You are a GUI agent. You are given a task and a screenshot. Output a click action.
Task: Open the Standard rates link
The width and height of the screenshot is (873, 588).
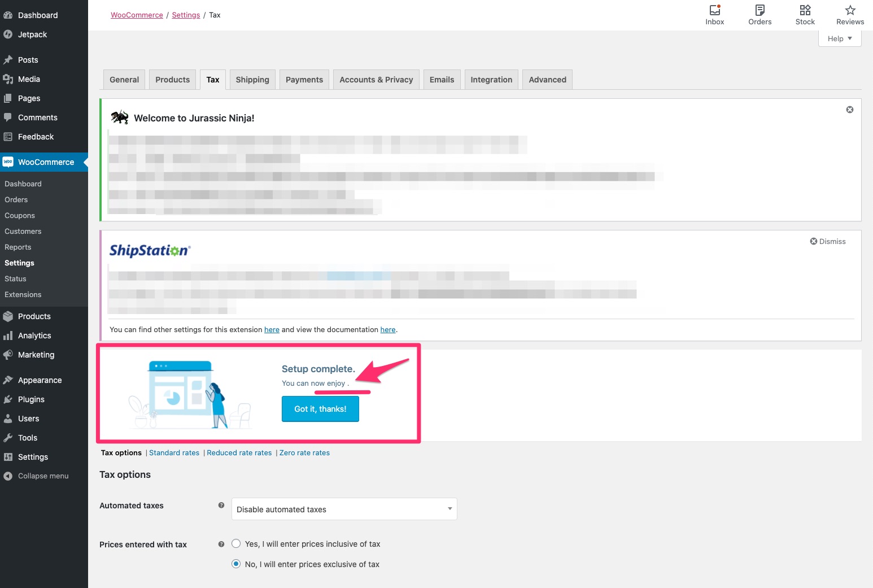pyautogui.click(x=174, y=453)
